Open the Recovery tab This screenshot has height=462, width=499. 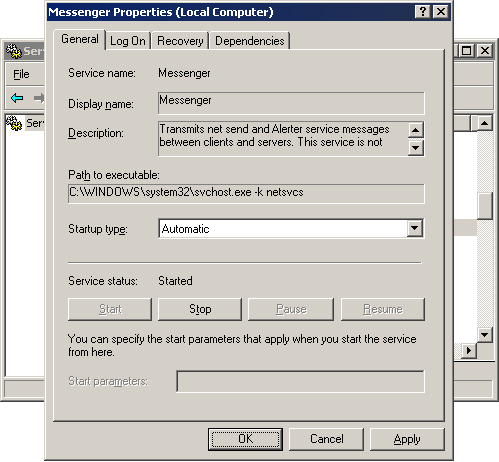pyautogui.click(x=180, y=41)
